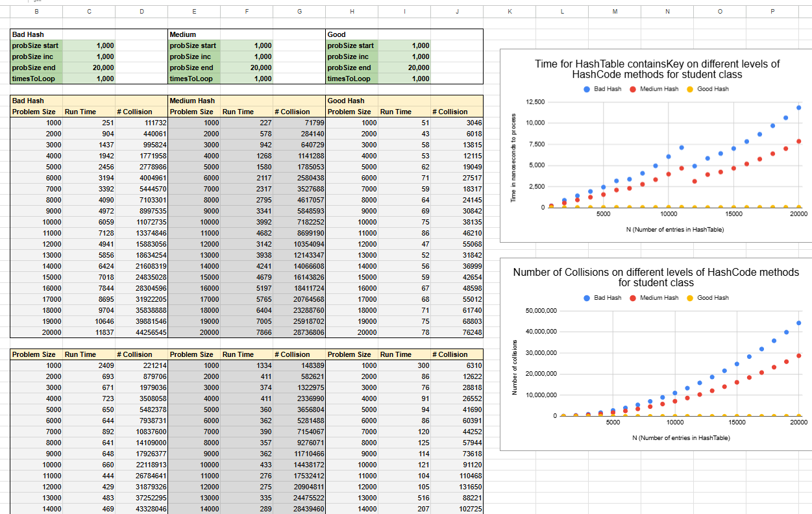The image size is (812, 514).
Task: Select cell with collision count 43328046
Action: (141, 509)
